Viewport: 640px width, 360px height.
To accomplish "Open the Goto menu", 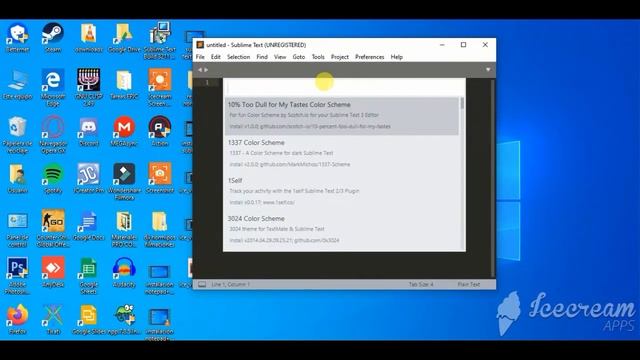I will (299, 57).
